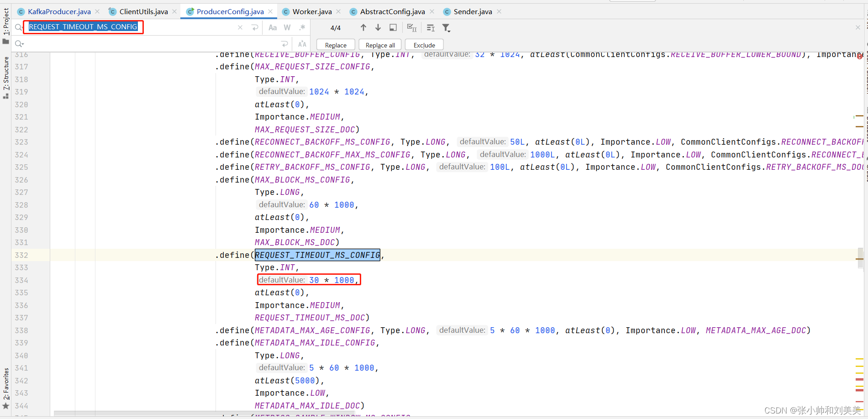Close the Sender.java tab

click(499, 11)
